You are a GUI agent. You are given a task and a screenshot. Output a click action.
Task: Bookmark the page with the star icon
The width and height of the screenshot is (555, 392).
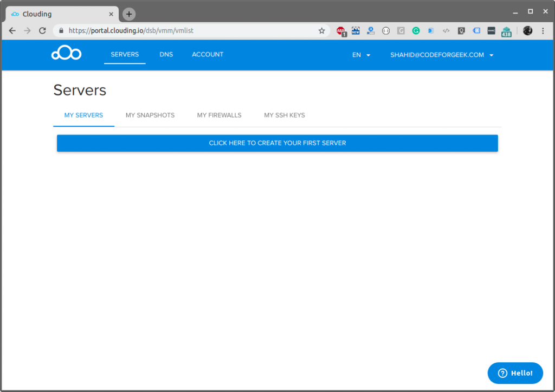coord(322,31)
